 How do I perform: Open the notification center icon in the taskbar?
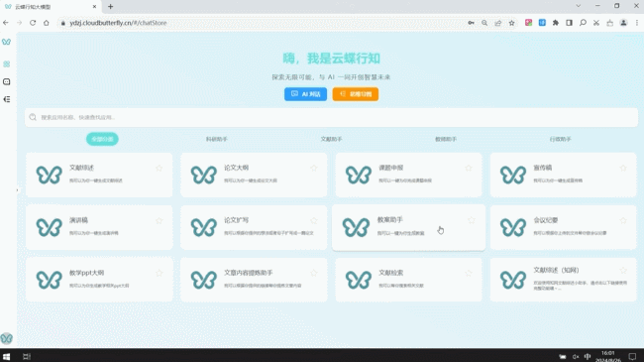[x=632, y=357]
